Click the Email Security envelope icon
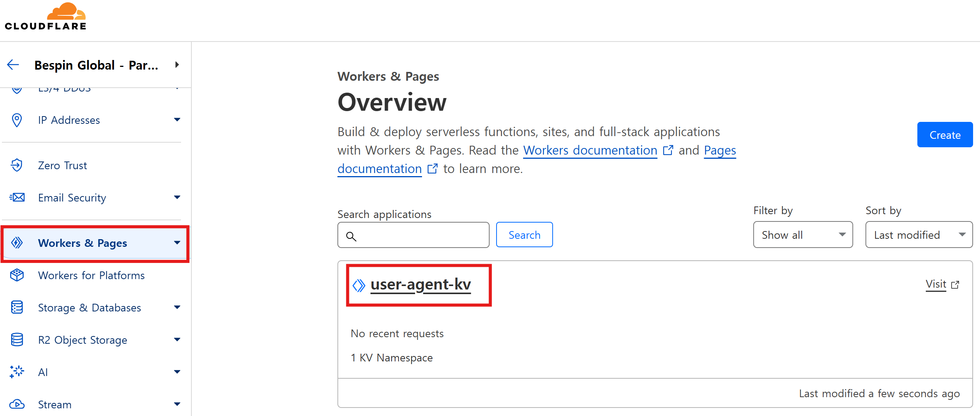Viewport: 980px width, 416px height. coord(17,198)
